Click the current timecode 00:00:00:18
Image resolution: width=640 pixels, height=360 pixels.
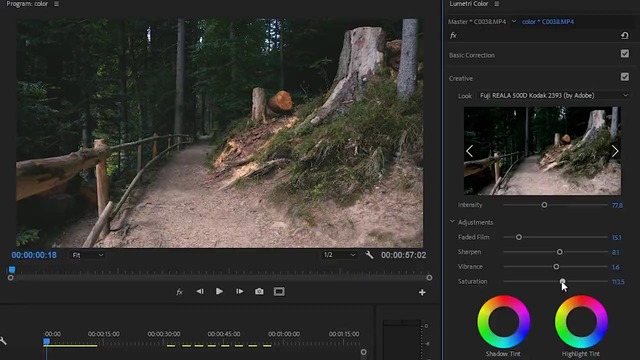click(34, 255)
